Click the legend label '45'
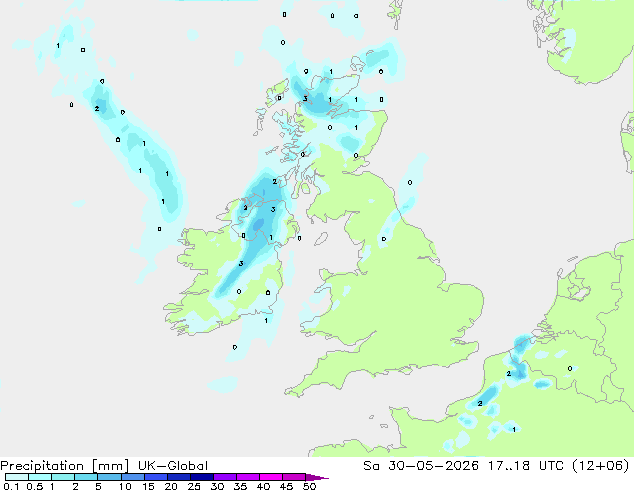The image size is (634, 490). [286, 486]
